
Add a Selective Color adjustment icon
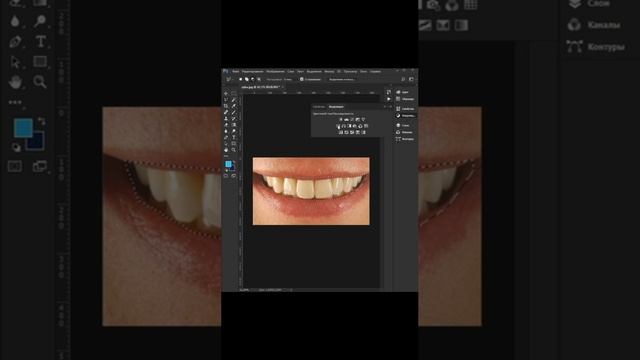[358, 132]
